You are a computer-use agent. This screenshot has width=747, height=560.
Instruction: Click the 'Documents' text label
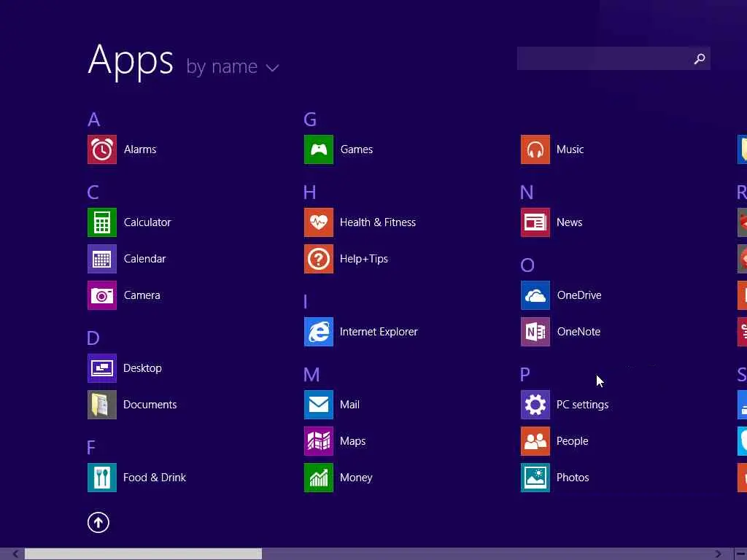[150, 405]
